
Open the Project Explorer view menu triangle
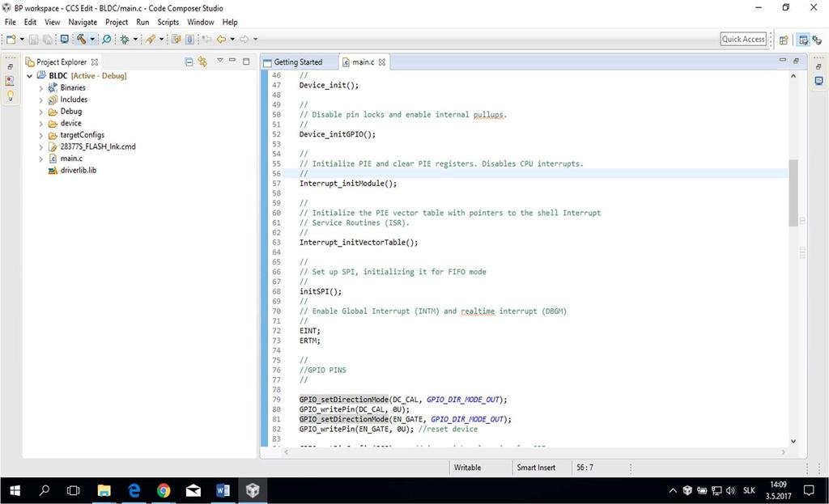point(220,60)
